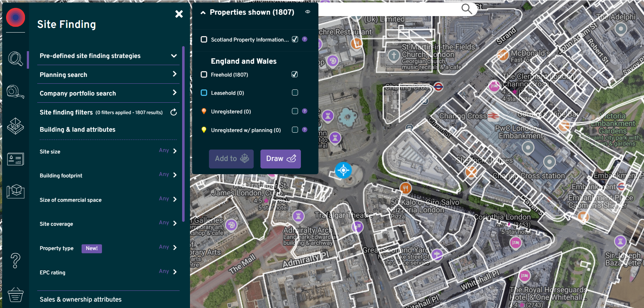Screen dimensions: 644x308
Task: Open Unregistered help icon
Action: 304,111
